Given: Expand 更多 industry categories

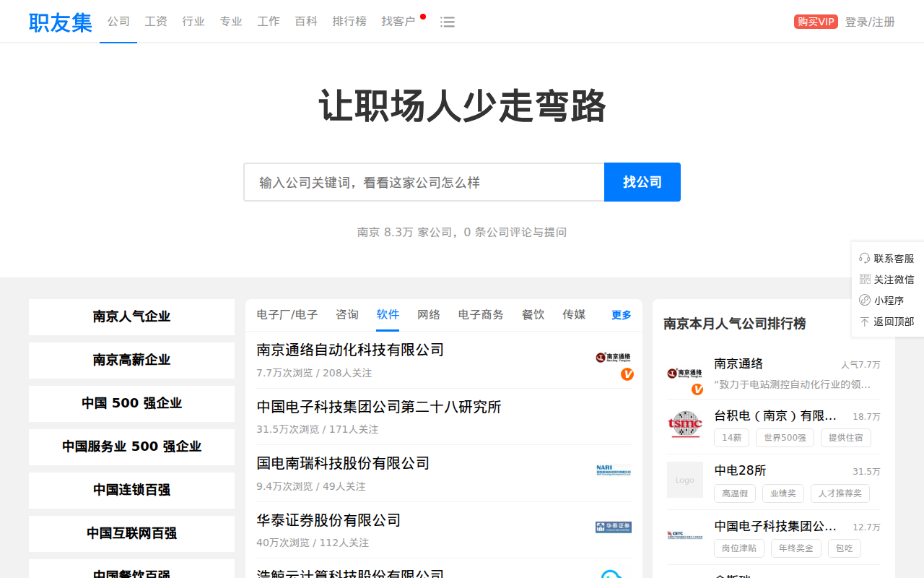Looking at the screenshot, I should point(622,315).
